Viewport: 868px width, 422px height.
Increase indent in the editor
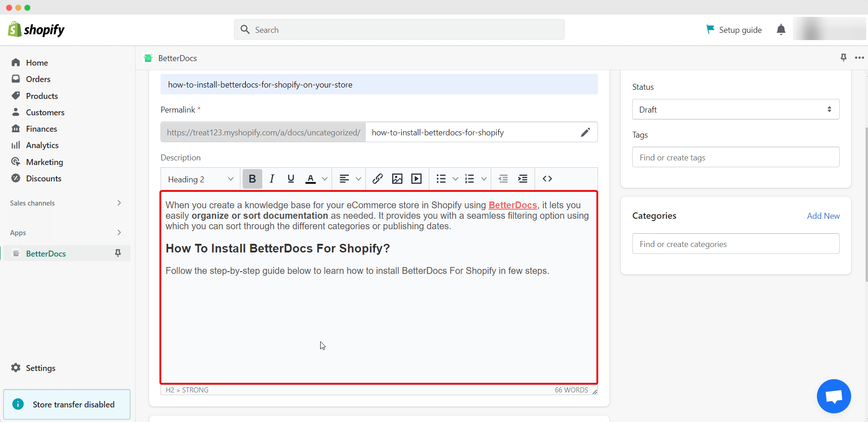(523, 179)
